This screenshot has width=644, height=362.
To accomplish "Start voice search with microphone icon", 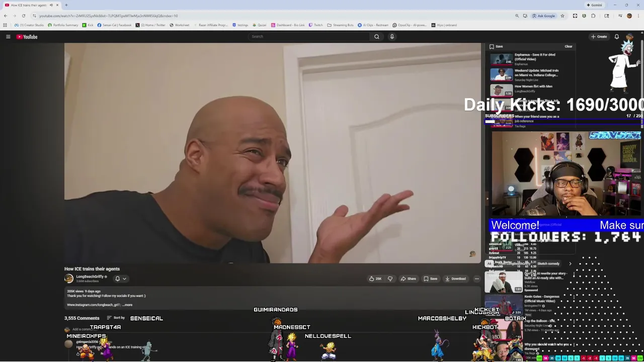I will point(392,37).
